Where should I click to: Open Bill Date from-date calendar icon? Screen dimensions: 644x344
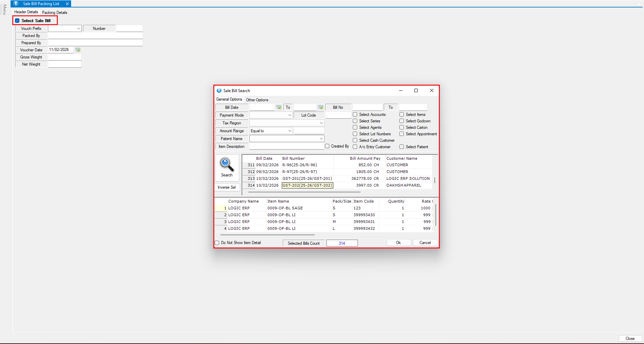[x=279, y=107]
